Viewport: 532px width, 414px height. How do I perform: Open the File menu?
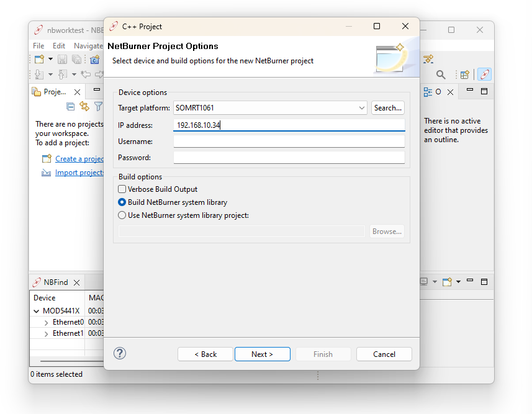tap(38, 46)
